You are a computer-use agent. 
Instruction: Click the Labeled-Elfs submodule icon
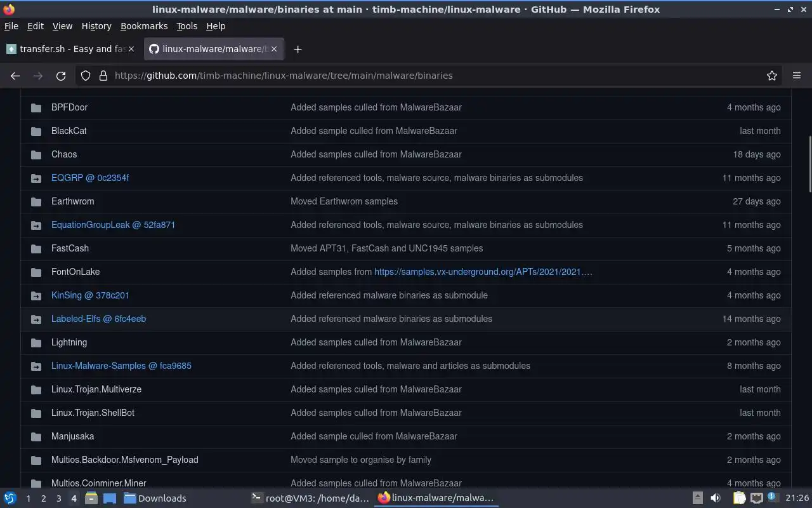36,319
